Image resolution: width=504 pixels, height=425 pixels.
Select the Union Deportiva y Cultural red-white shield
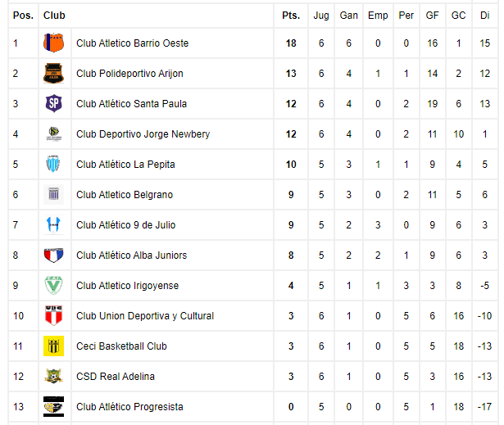tap(53, 315)
